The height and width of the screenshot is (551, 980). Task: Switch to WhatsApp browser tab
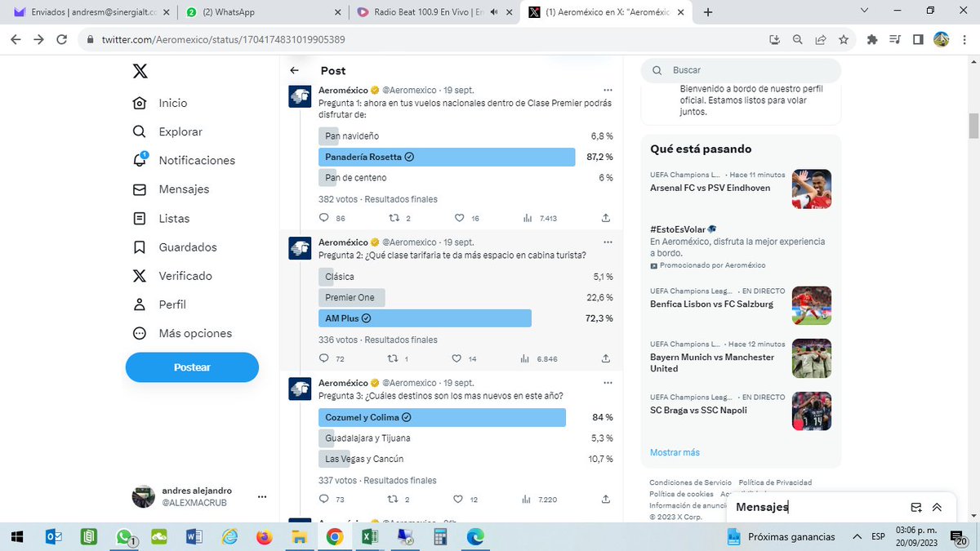[x=261, y=12]
